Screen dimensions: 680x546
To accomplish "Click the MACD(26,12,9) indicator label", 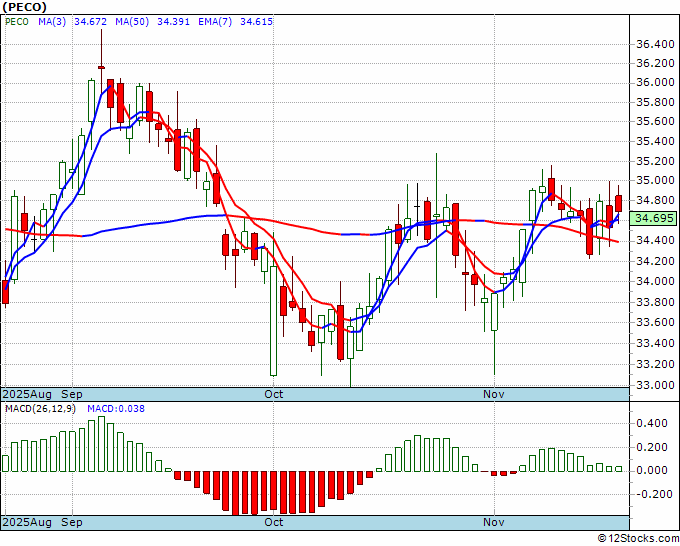I will tap(40, 409).
